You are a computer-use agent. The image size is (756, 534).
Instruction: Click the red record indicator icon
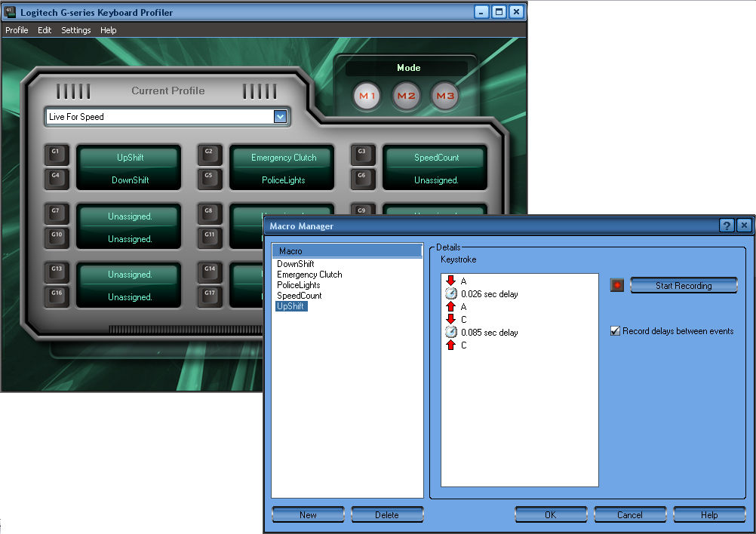[617, 285]
